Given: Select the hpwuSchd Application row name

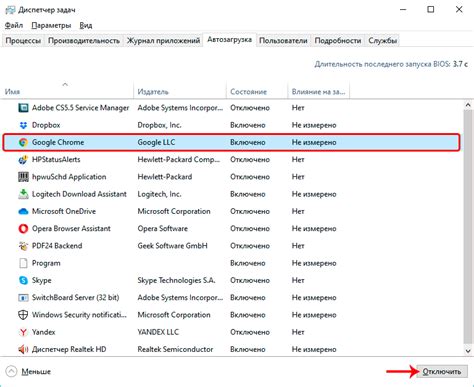Looking at the screenshot, I should [69, 177].
